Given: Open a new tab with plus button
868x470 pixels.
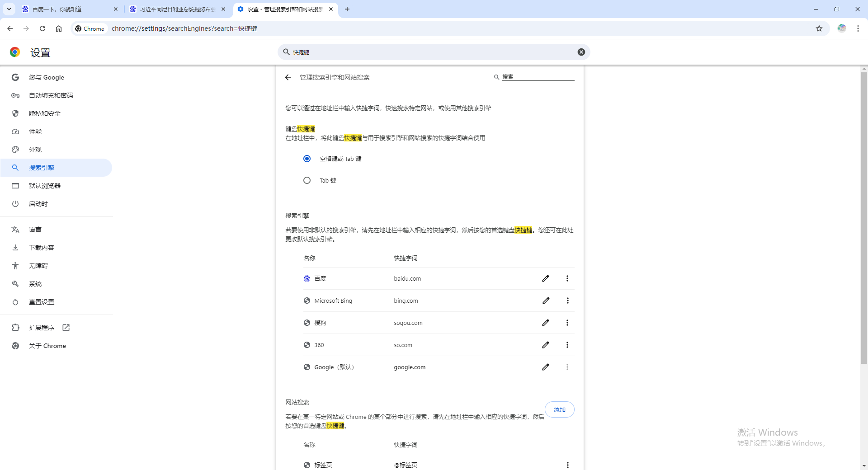Looking at the screenshot, I should (347, 9).
